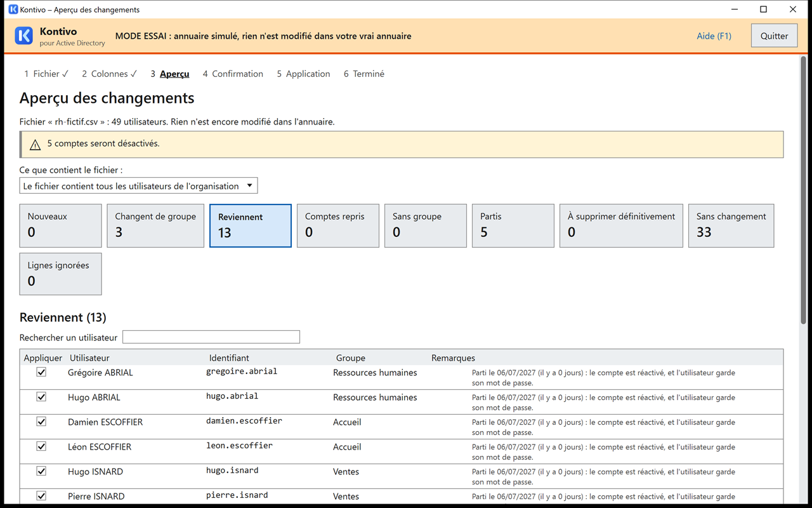Click the Appliquer column header

tap(43, 358)
